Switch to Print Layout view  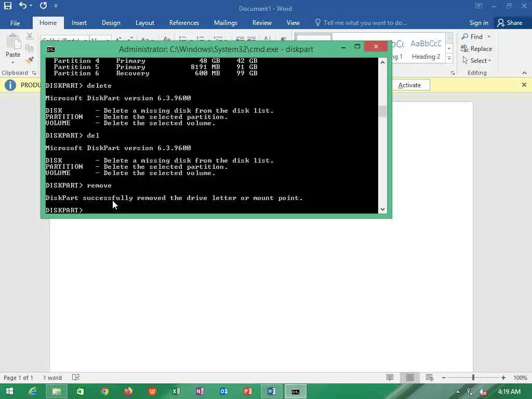click(x=410, y=377)
